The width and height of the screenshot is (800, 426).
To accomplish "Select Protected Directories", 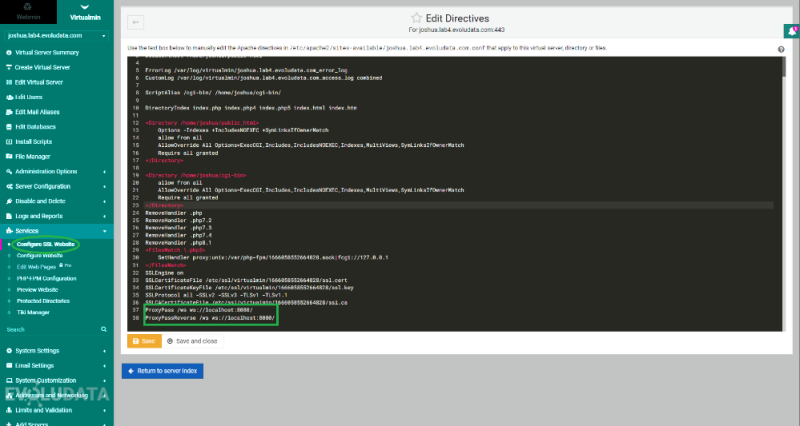I will click(x=43, y=301).
